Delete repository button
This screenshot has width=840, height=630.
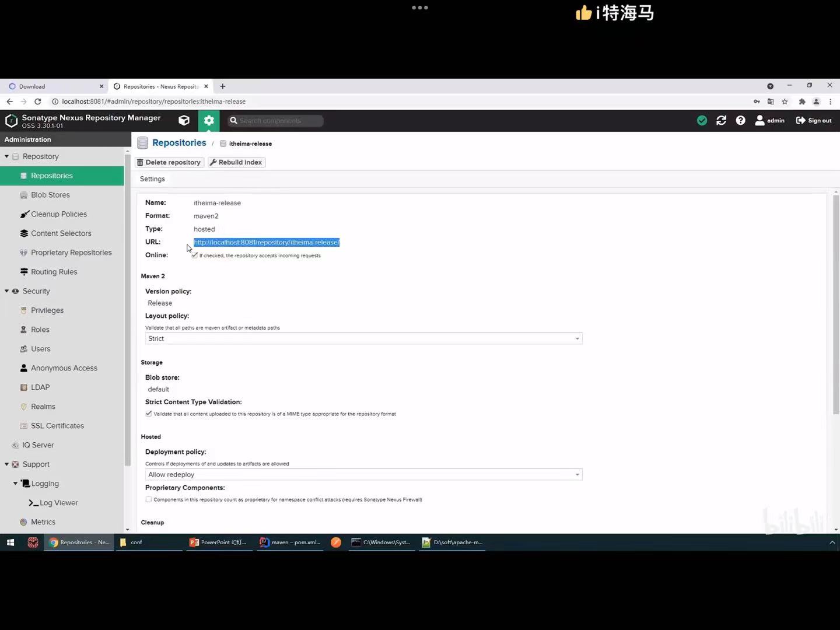pos(169,162)
